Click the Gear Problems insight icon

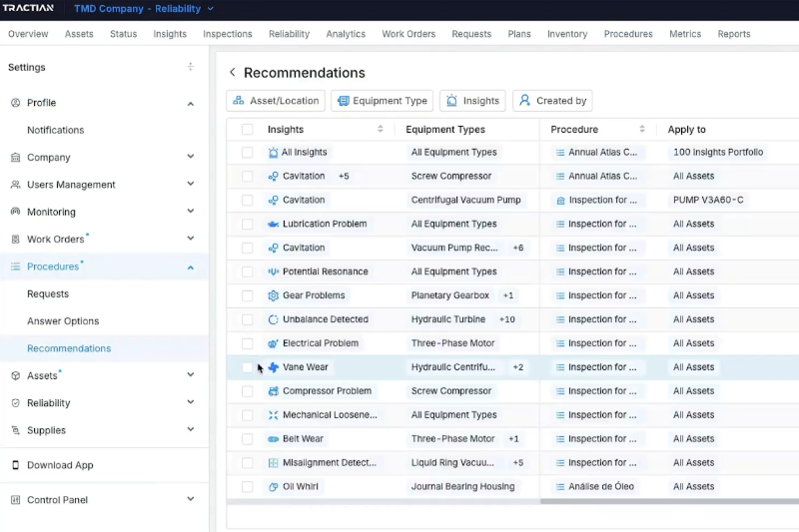pos(274,295)
